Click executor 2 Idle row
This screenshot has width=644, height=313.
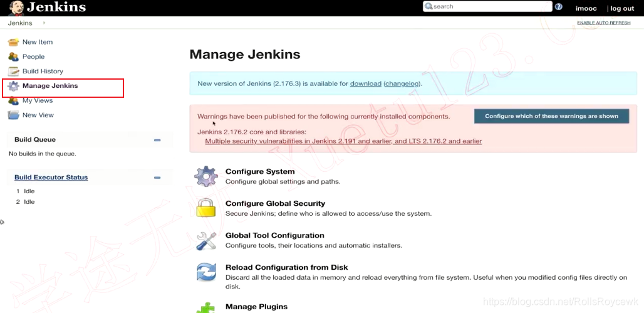coord(26,202)
